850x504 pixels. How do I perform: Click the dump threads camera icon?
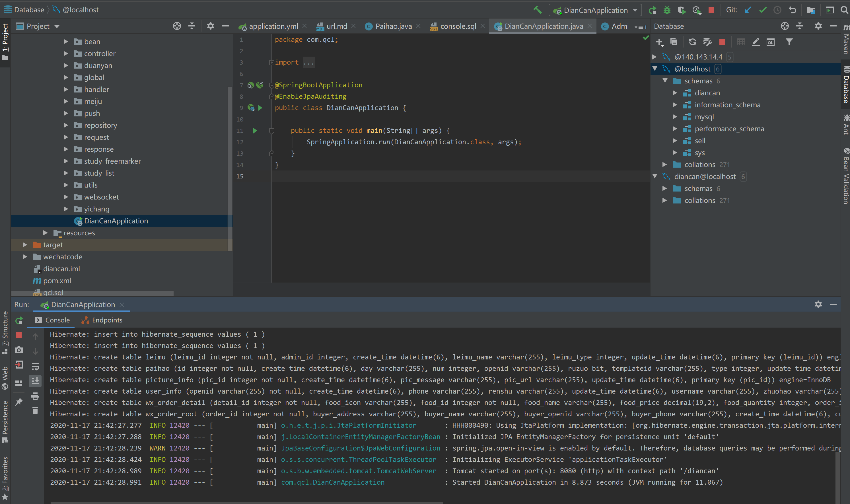19,350
